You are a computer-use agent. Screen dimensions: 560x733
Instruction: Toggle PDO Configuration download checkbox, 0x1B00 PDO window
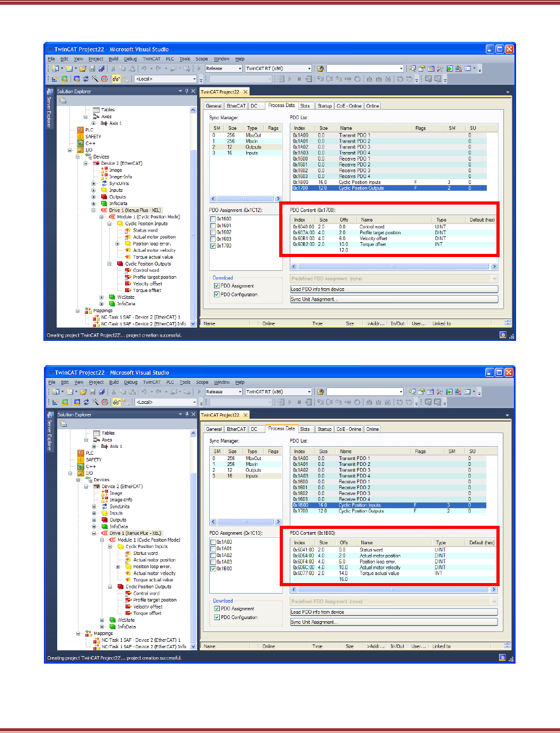pos(217,617)
